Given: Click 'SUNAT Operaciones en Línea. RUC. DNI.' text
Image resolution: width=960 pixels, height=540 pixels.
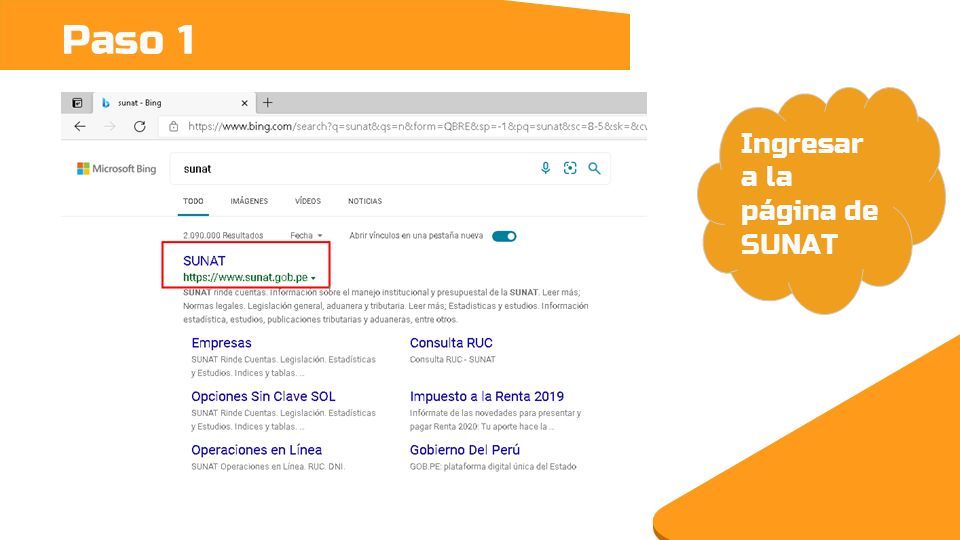Looking at the screenshot, I should 268,467.
